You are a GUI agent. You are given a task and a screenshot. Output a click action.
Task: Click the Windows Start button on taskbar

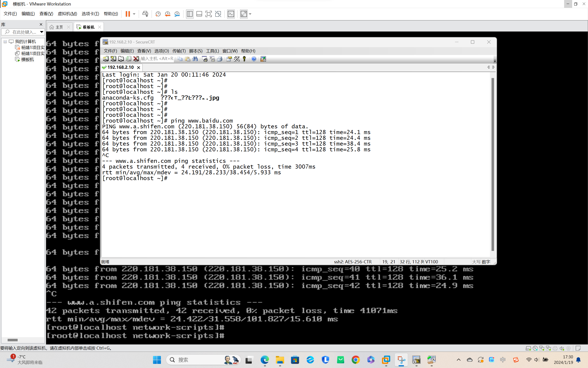click(157, 360)
